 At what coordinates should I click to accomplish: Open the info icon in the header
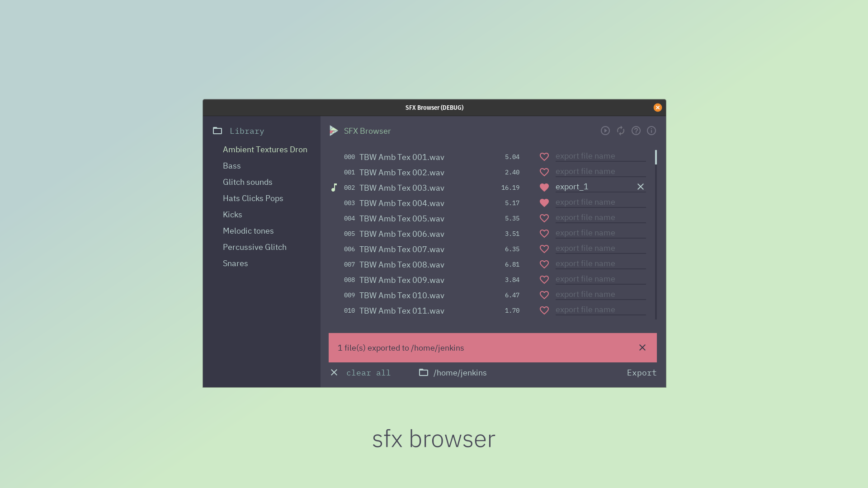[x=651, y=131]
